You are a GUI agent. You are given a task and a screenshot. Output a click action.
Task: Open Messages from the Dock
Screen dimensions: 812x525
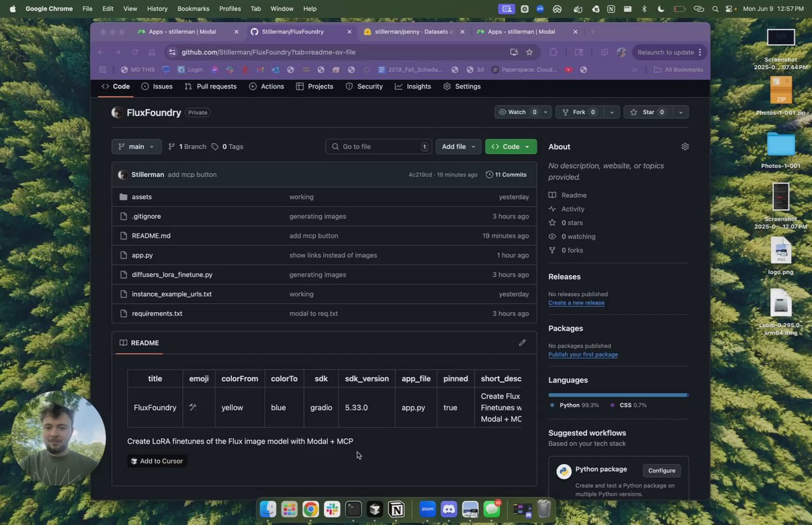point(492,509)
